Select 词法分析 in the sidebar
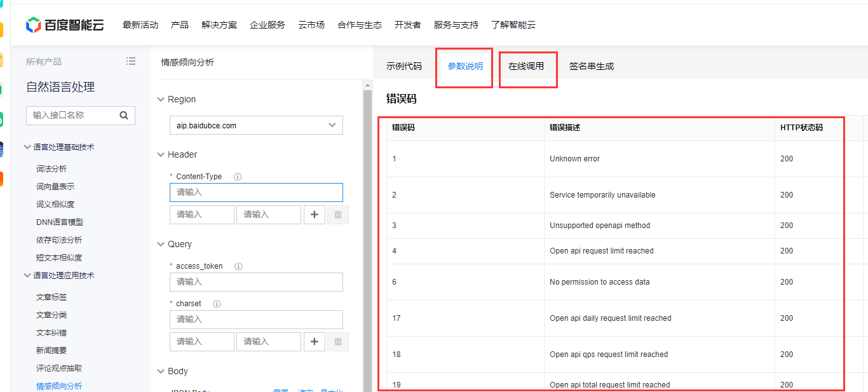Image resolution: width=868 pixels, height=392 pixels. point(51,169)
